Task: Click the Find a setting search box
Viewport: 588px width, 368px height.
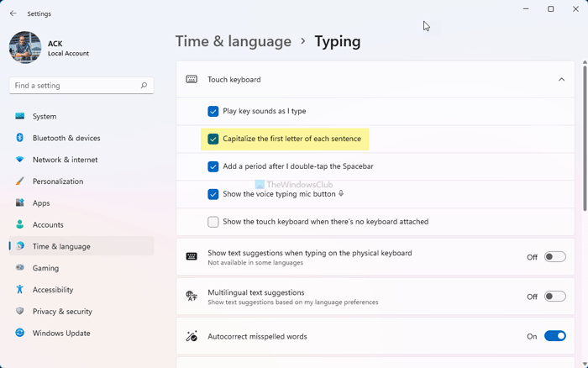Action: [76, 86]
